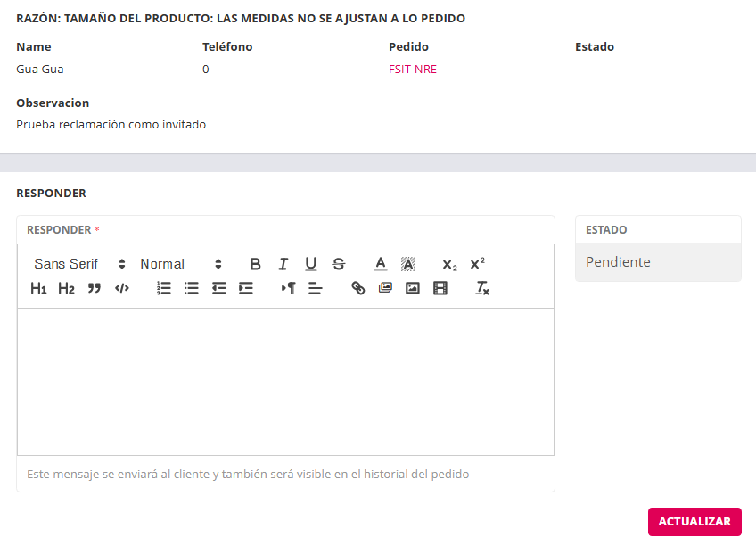
Task: Click inside the Responder message text area
Action: [x=285, y=381]
